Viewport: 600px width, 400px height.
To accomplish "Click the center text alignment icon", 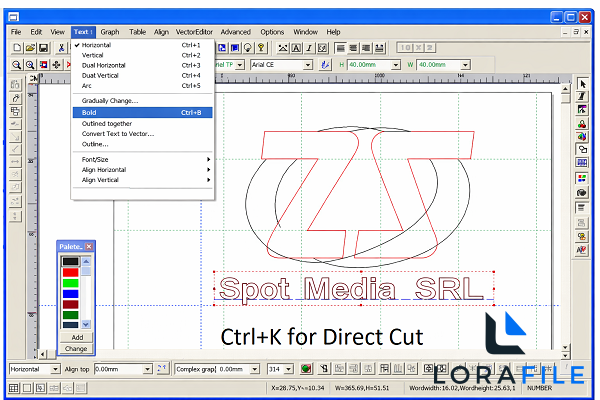I will 353,48.
